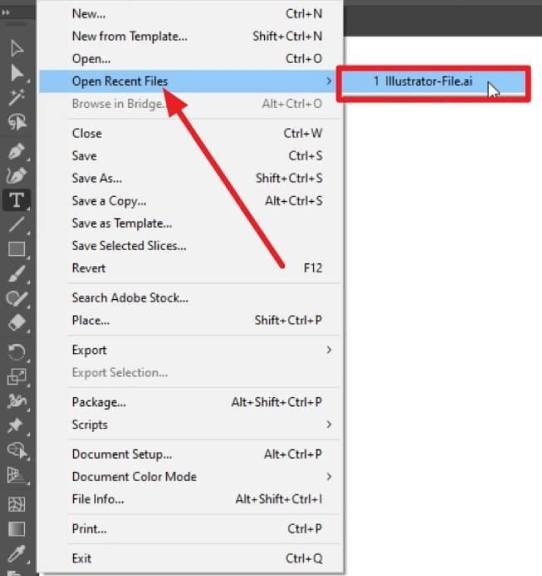Screen dimensions: 542x576
Task: Choose Save Selected Slices...
Action: (191, 246)
